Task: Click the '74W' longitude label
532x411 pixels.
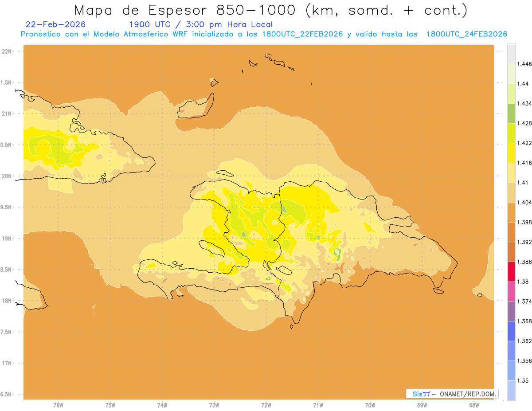Action: [162, 405]
